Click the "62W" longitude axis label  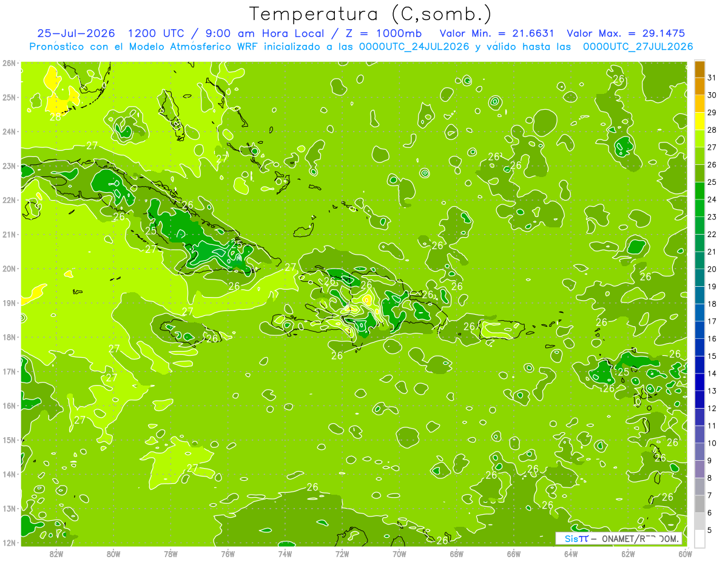628,554
